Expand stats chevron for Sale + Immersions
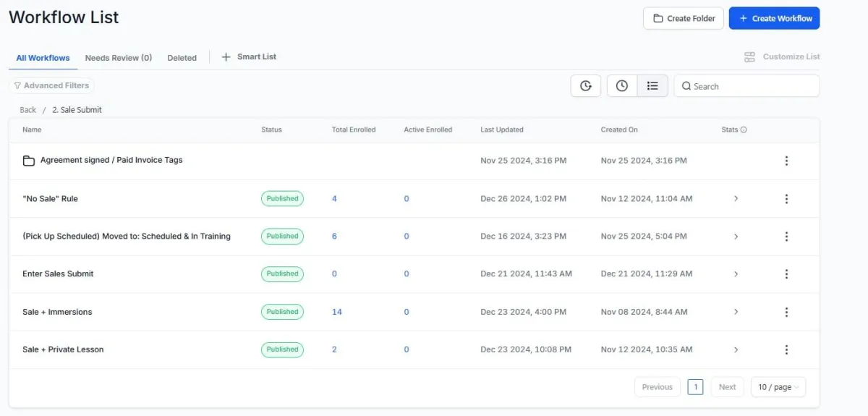This screenshot has height=416, width=868. (x=736, y=312)
